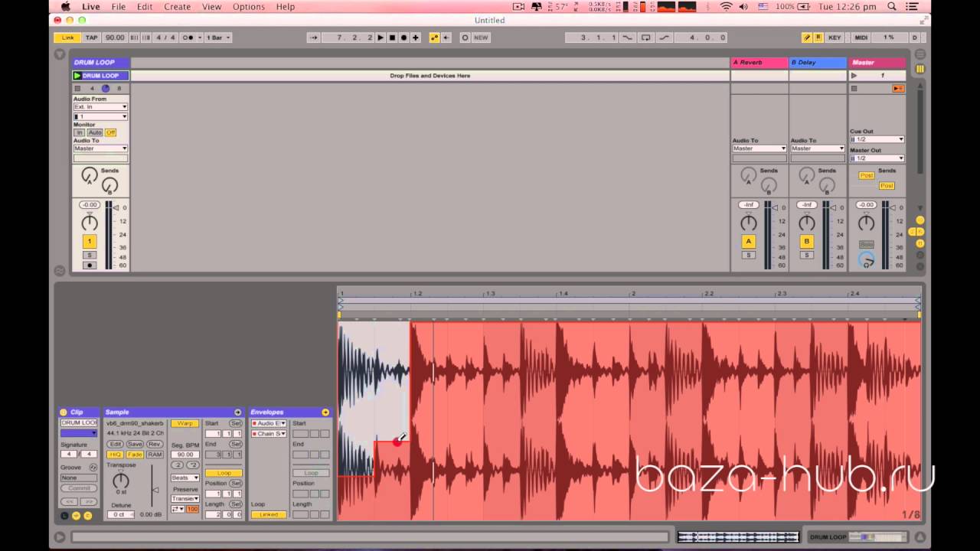Screen dimensions: 980x551
Task: Stop clip square in DRUM LOOP track
Action: (x=77, y=89)
